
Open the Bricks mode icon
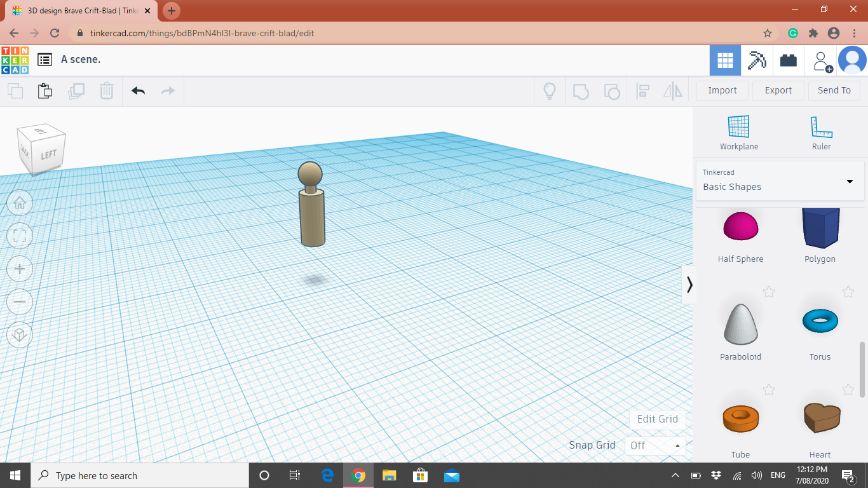pos(789,60)
